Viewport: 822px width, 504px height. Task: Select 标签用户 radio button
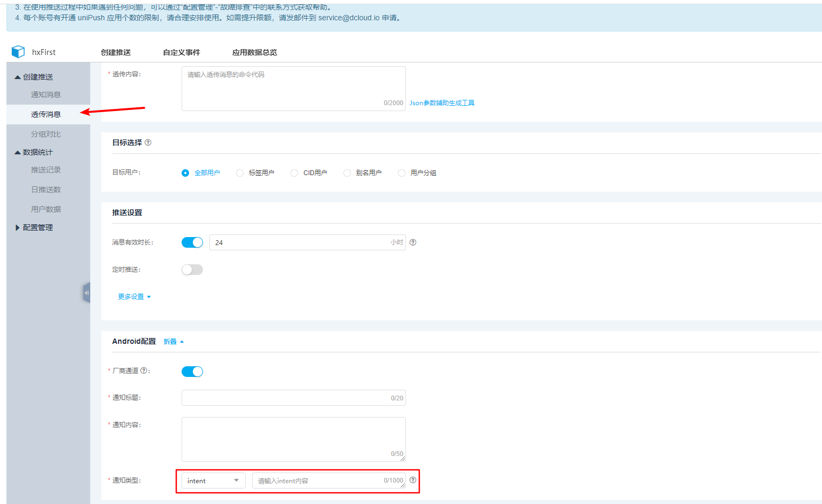[240, 173]
